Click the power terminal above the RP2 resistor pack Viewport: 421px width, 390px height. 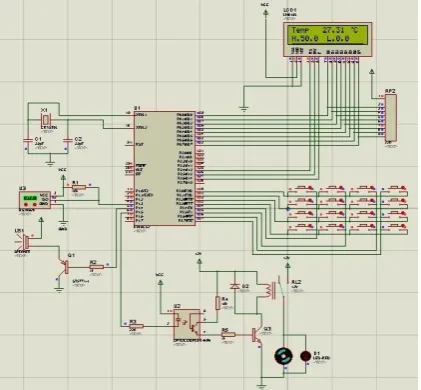click(x=372, y=72)
